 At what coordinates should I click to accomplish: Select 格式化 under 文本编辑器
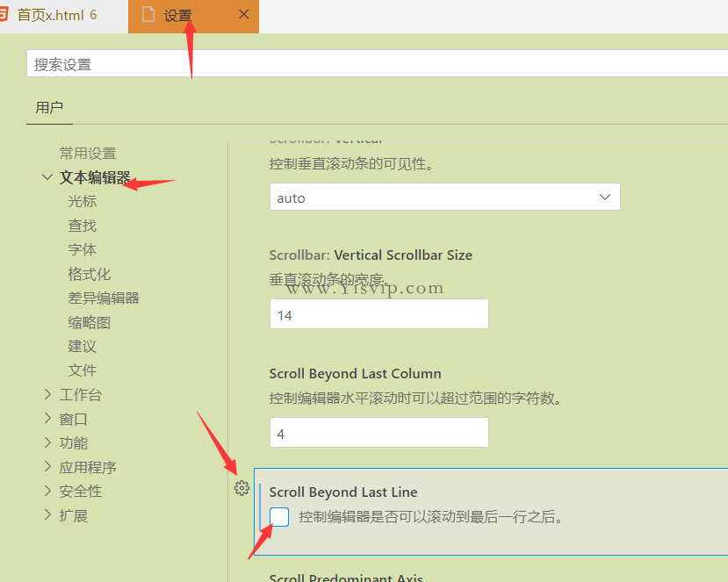coord(90,274)
